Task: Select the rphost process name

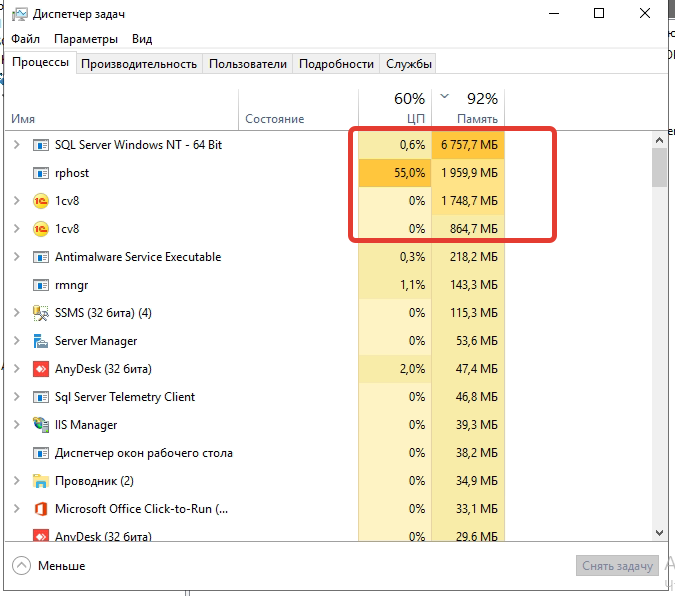Action: 72,173
